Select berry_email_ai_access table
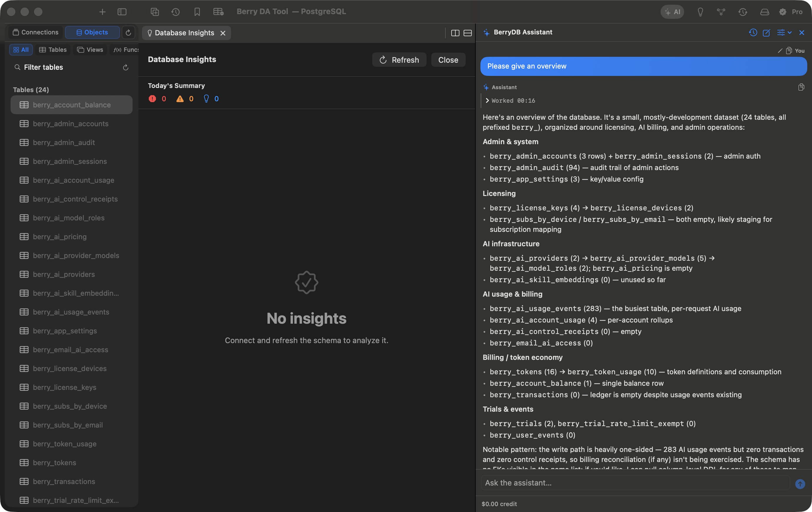The image size is (812, 512). (71, 350)
